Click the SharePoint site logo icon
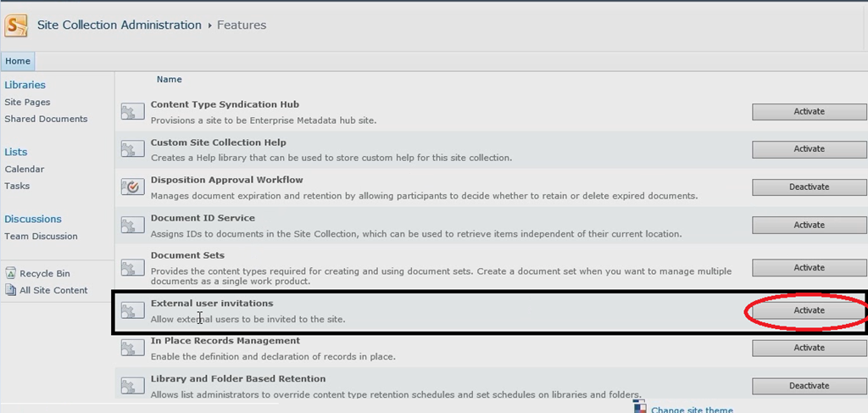Viewport: 868px width, 413px height. (16, 25)
